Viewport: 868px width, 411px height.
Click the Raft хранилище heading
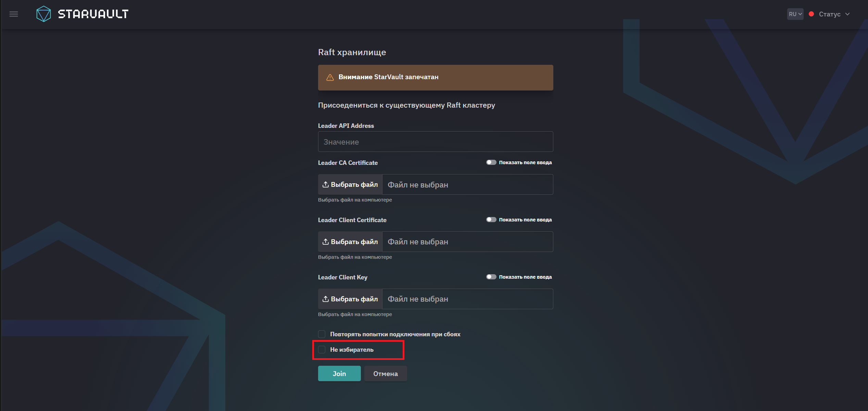click(x=352, y=52)
